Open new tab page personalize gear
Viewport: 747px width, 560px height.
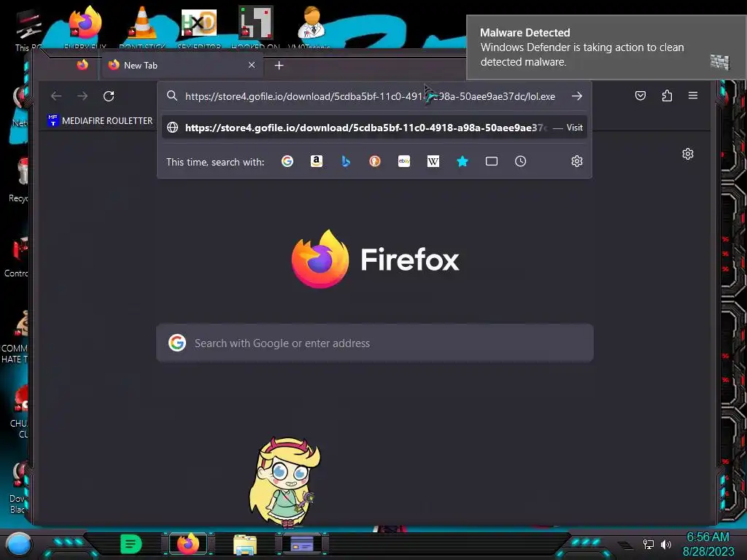[687, 154]
